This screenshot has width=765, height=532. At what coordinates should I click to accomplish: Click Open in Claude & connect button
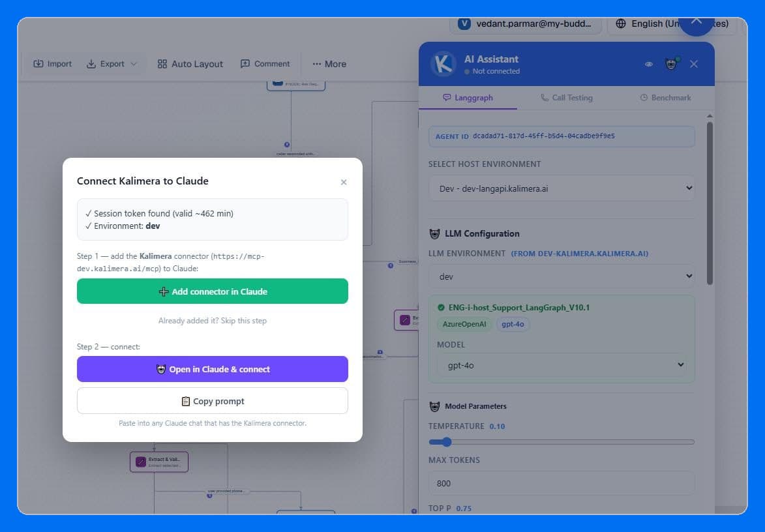(212, 369)
